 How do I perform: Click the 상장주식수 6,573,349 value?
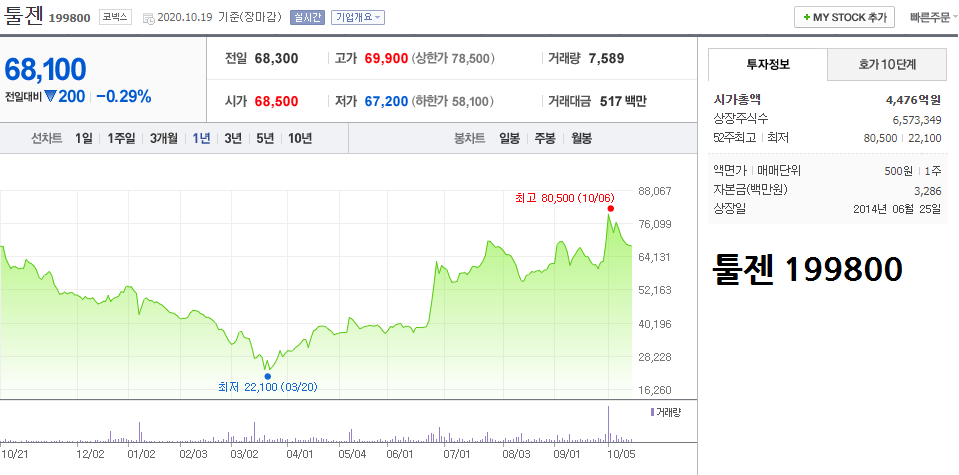pos(917,119)
